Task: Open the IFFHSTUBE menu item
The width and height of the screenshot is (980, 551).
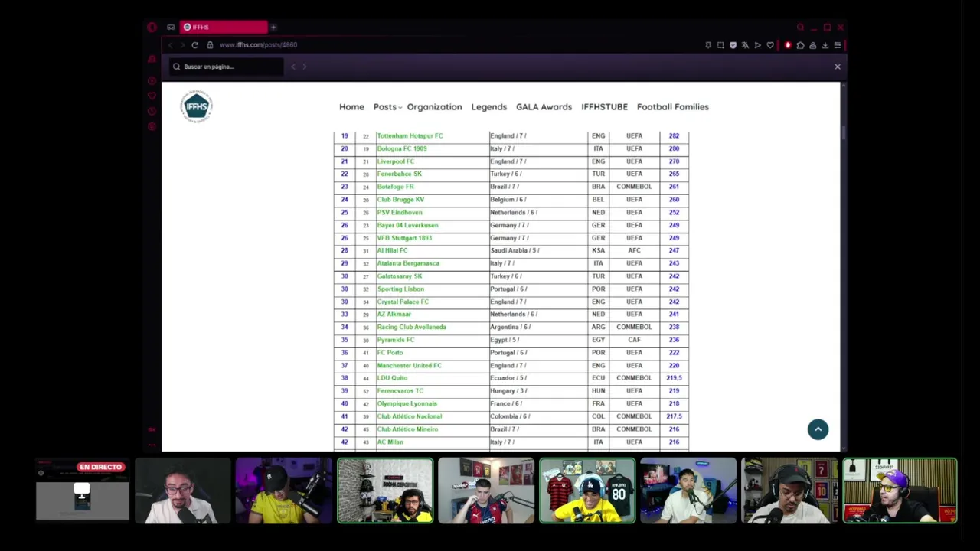Action: coord(604,107)
